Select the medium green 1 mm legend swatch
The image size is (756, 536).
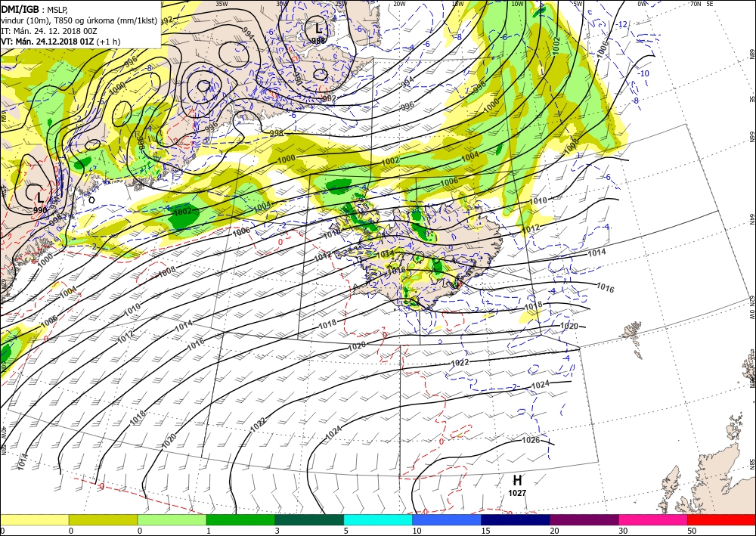tap(240, 519)
